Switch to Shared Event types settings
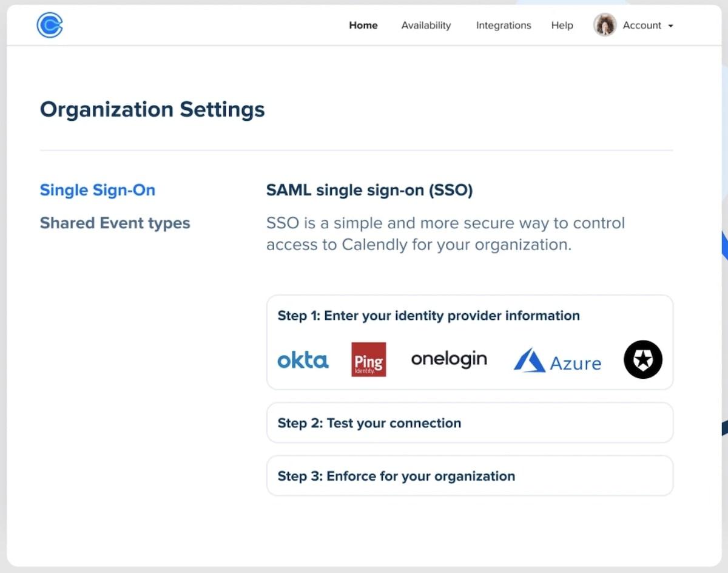The width and height of the screenshot is (728, 573). 115,223
